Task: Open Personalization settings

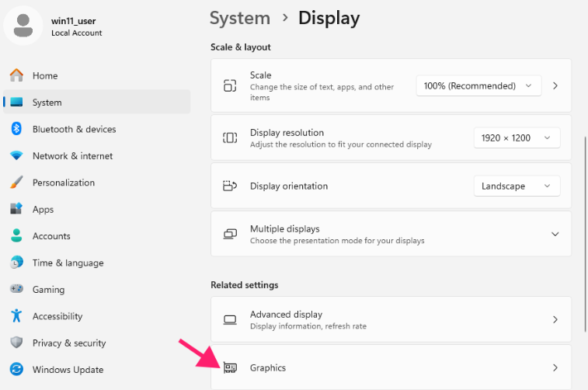Action: (97, 183)
